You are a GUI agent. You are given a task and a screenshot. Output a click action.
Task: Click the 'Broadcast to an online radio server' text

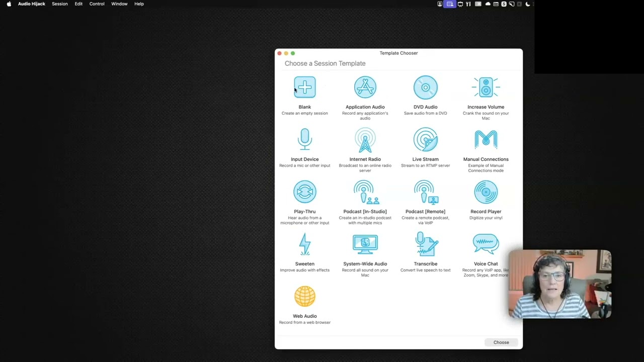click(365, 168)
